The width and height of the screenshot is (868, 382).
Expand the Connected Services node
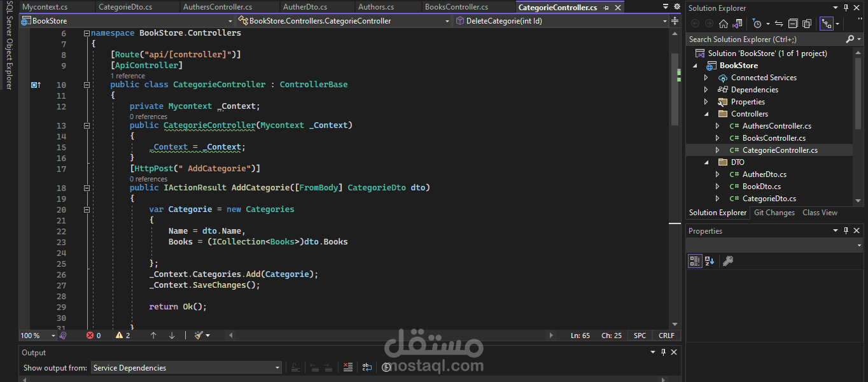pyautogui.click(x=706, y=78)
